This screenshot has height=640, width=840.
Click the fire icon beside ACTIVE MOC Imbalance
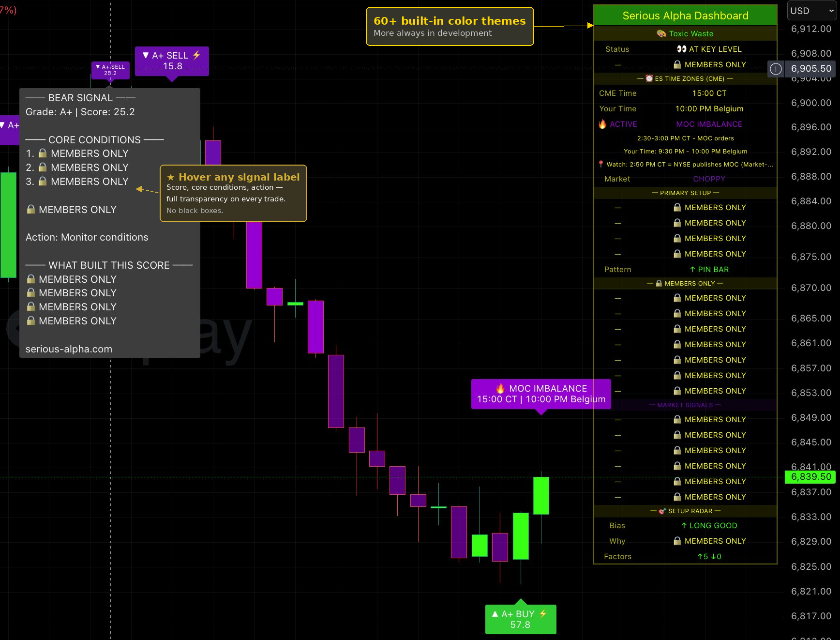pos(601,124)
